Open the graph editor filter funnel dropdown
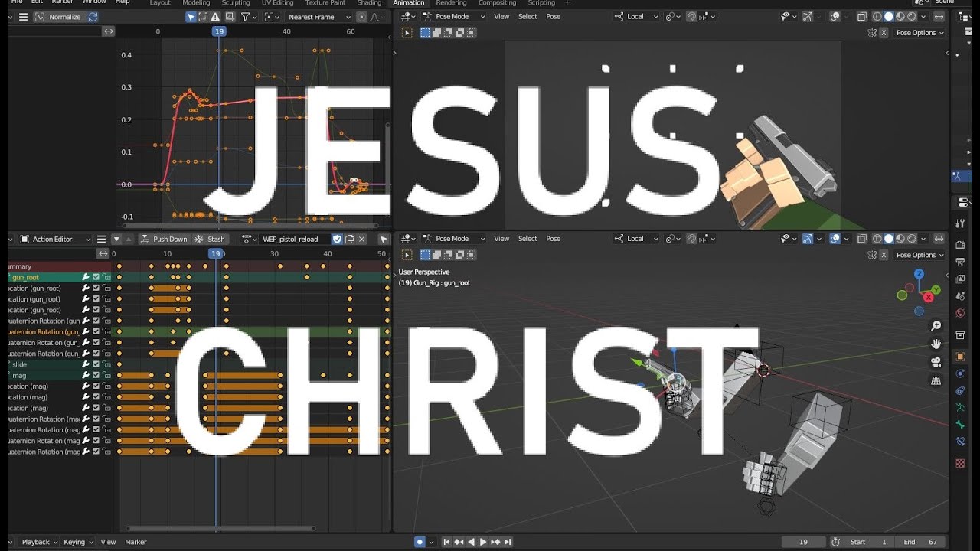This screenshot has height=551, width=980. coord(248,17)
